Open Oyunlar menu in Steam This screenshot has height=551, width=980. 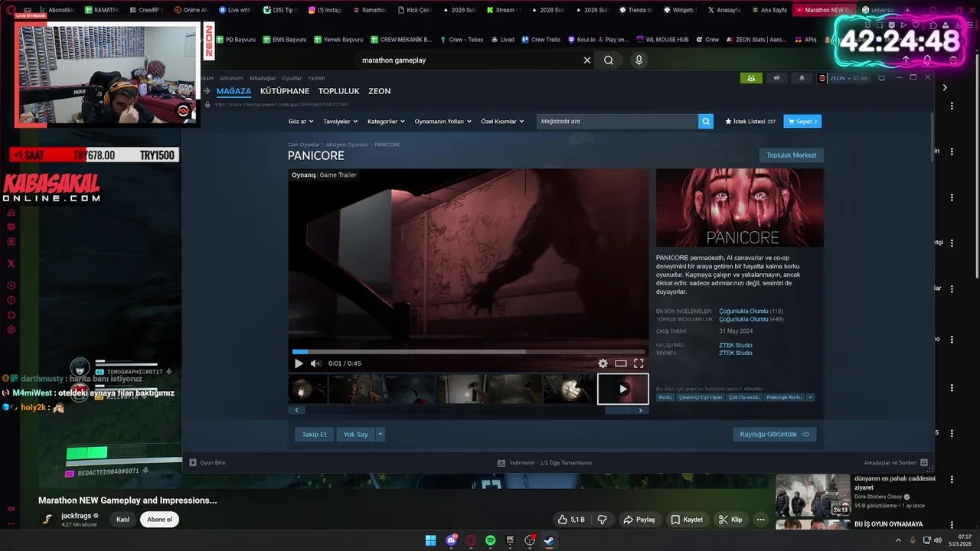click(292, 78)
